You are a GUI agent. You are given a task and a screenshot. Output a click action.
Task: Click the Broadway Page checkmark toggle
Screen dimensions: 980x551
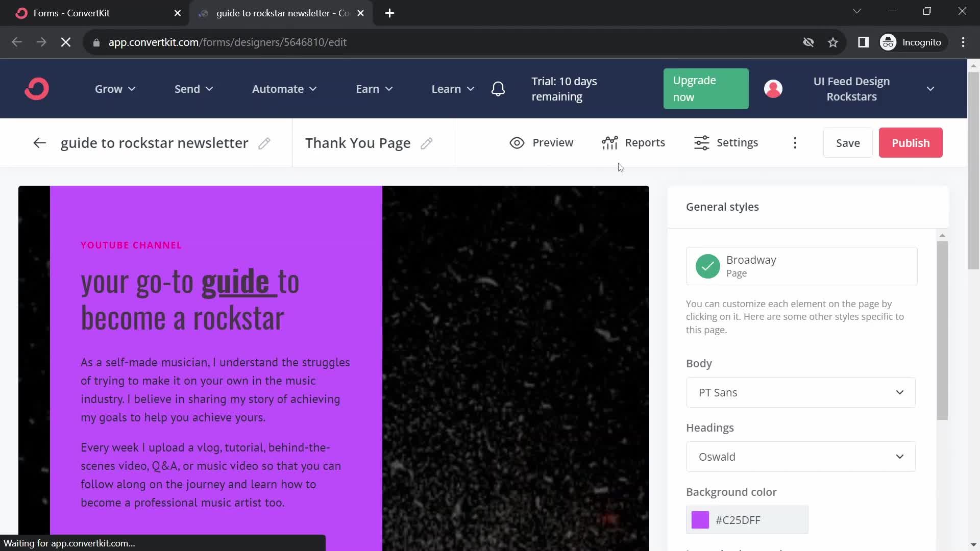pos(707,265)
